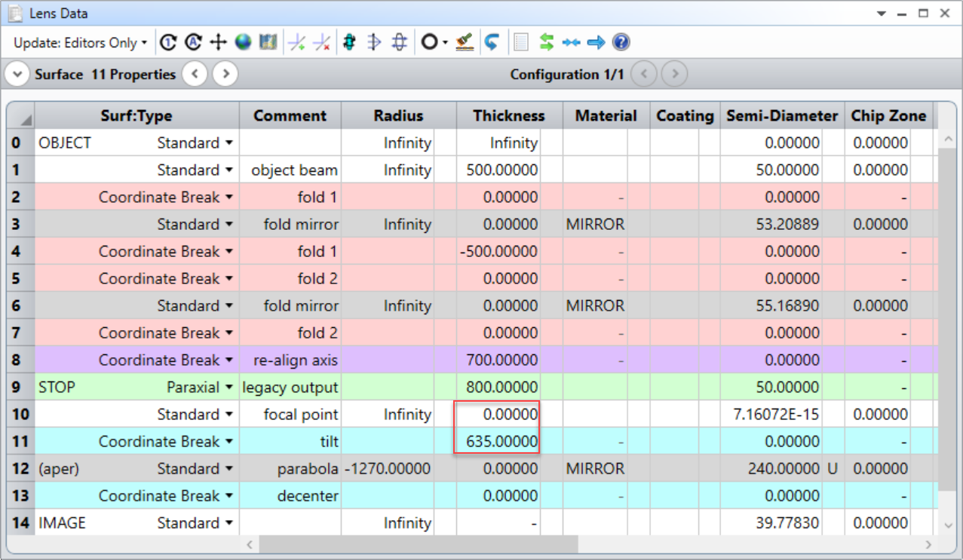Open the Update: Editors Only dropdown
This screenshot has width=963, height=560.
click(x=81, y=43)
